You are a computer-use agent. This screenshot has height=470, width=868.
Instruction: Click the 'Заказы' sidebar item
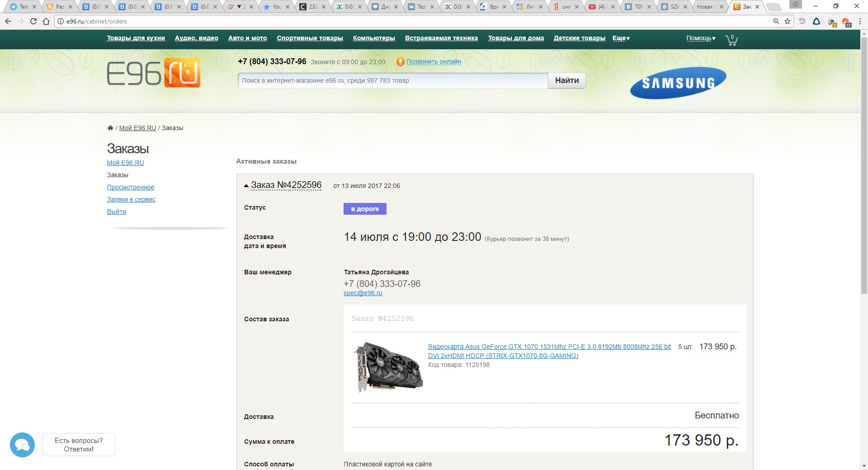click(118, 175)
